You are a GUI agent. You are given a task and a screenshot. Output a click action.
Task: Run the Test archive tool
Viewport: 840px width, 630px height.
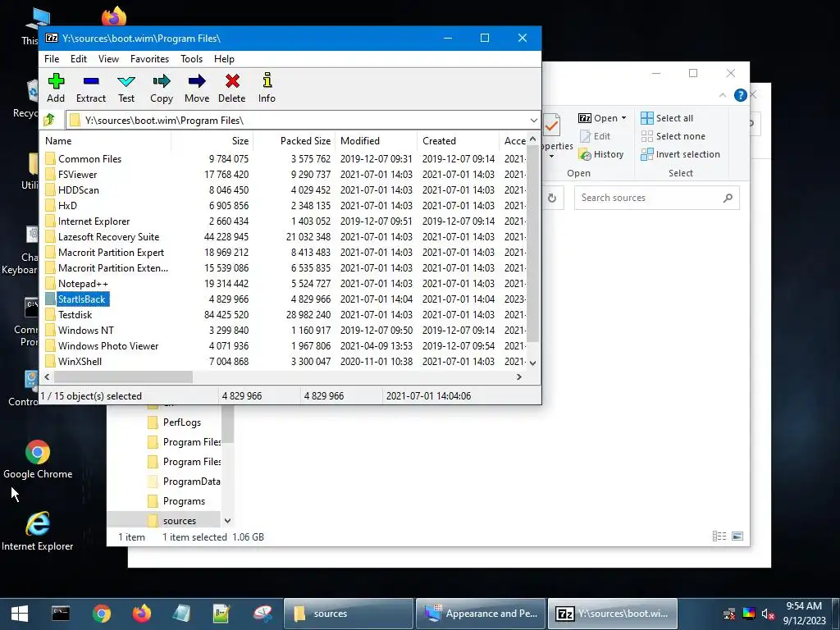coord(126,88)
